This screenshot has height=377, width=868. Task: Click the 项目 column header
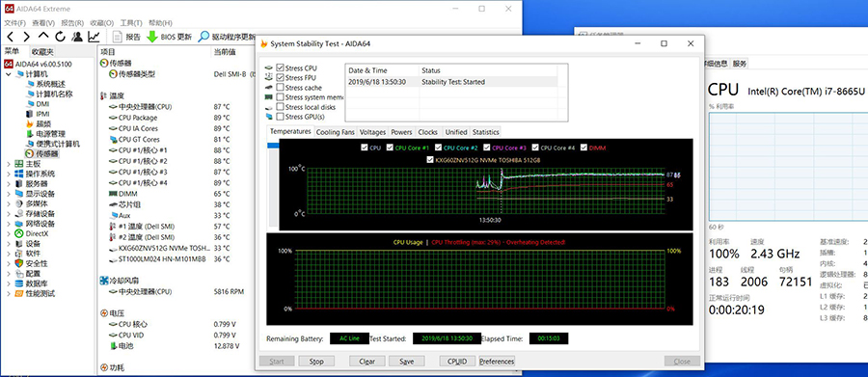[x=108, y=51]
